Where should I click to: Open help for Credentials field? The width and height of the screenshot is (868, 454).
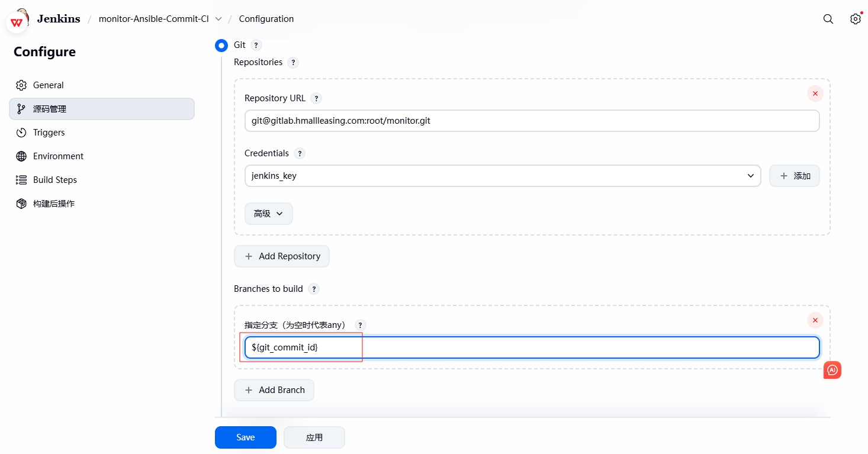click(x=300, y=153)
